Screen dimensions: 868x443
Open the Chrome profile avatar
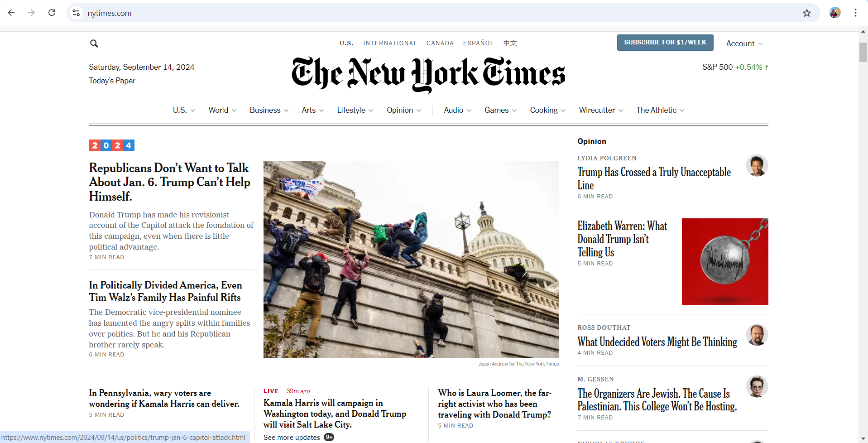coord(835,13)
